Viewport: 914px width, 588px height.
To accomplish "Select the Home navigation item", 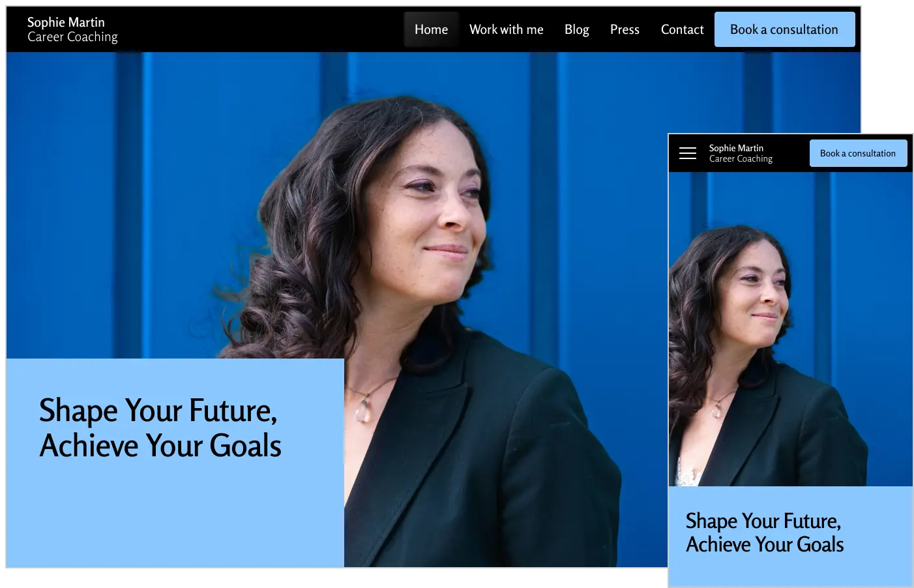I will [431, 29].
